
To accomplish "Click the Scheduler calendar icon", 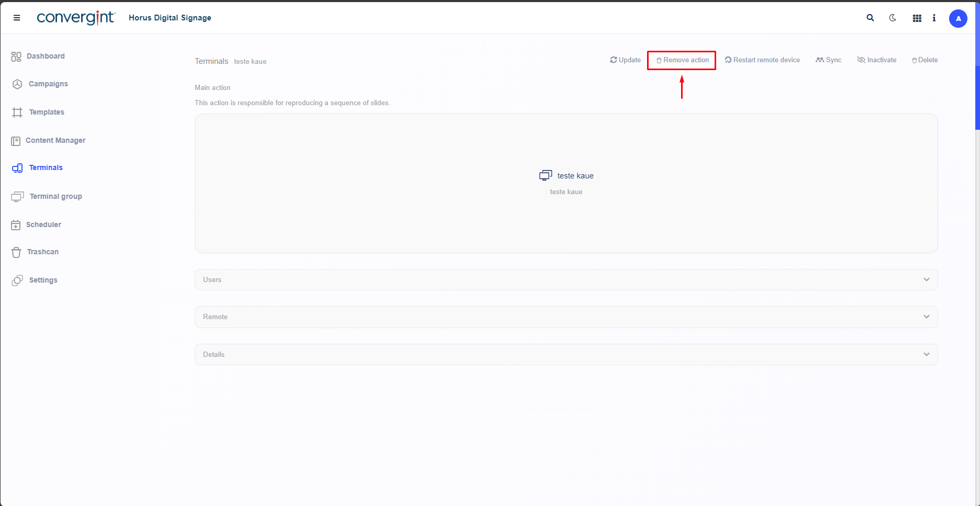I will [16, 225].
